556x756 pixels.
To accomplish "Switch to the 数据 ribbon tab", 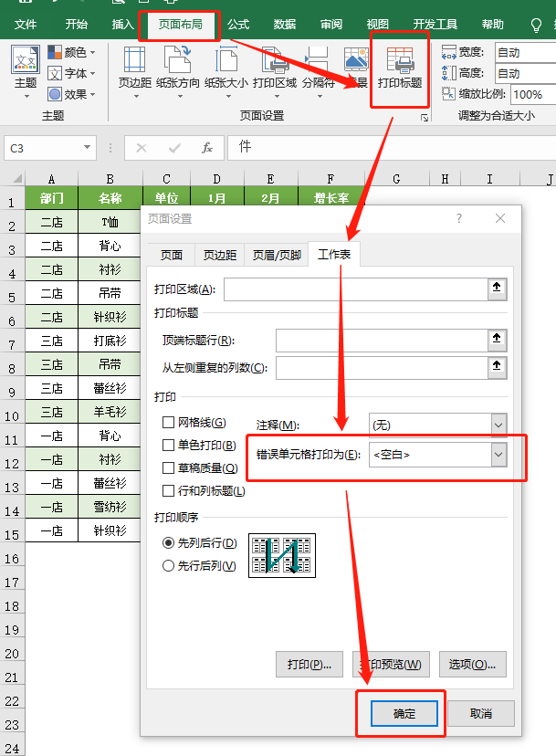I will (x=285, y=24).
